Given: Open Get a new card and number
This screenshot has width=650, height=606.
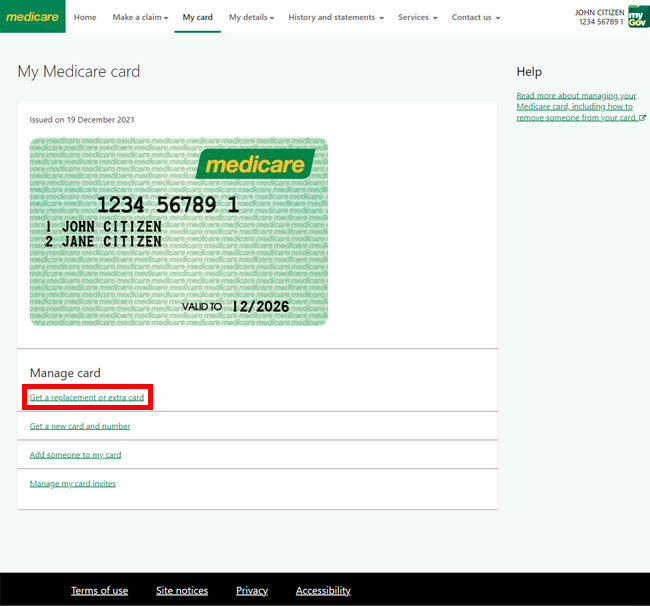Looking at the screenshot, I should click(80, 426).
